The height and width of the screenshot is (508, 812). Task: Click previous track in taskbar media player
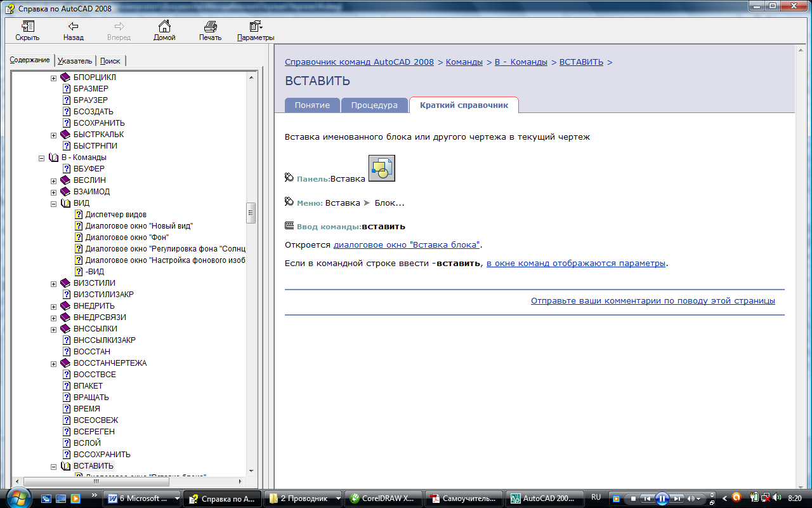point(646,498)
